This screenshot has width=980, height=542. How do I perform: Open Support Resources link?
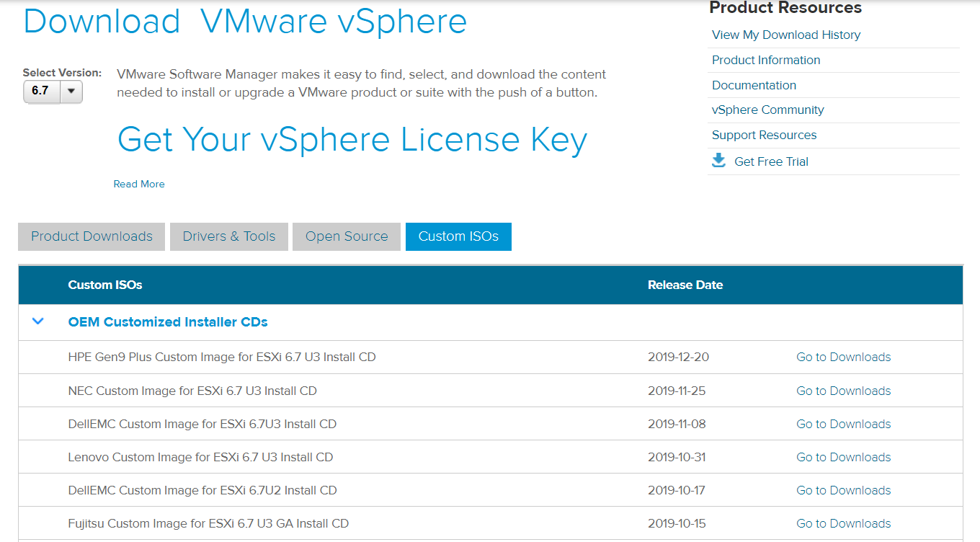coord(765,135)
